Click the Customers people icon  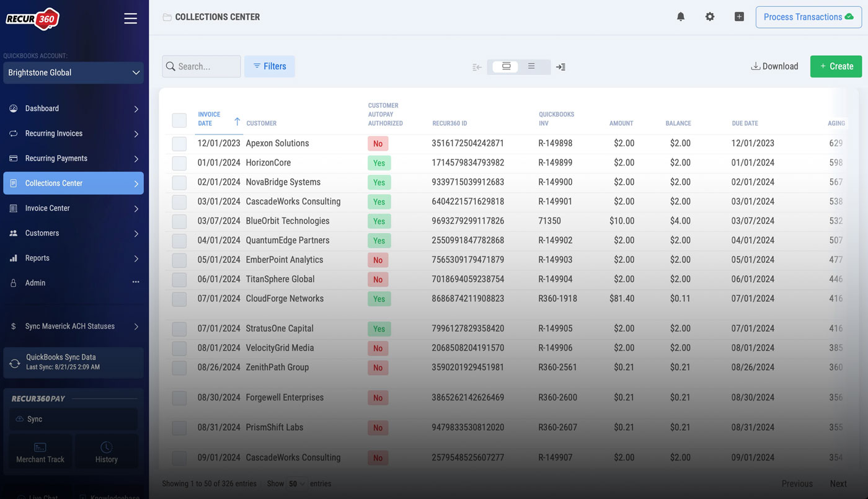[x=14, y=233]
